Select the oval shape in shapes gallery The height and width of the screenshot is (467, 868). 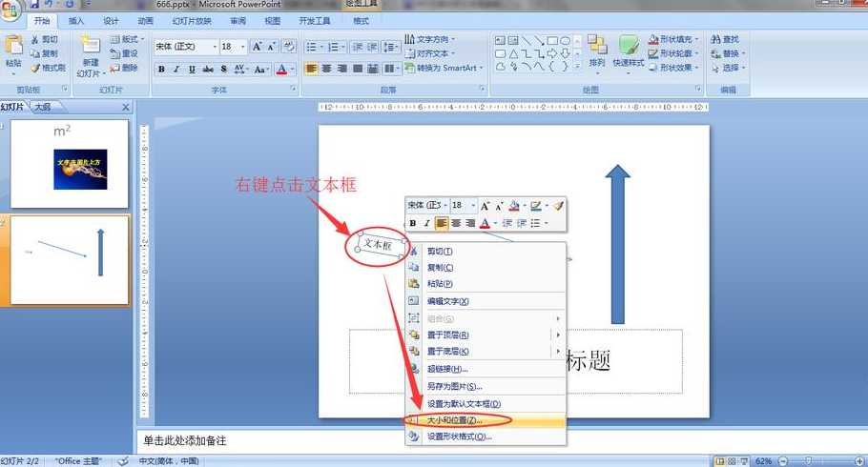(x=565, y=41)
